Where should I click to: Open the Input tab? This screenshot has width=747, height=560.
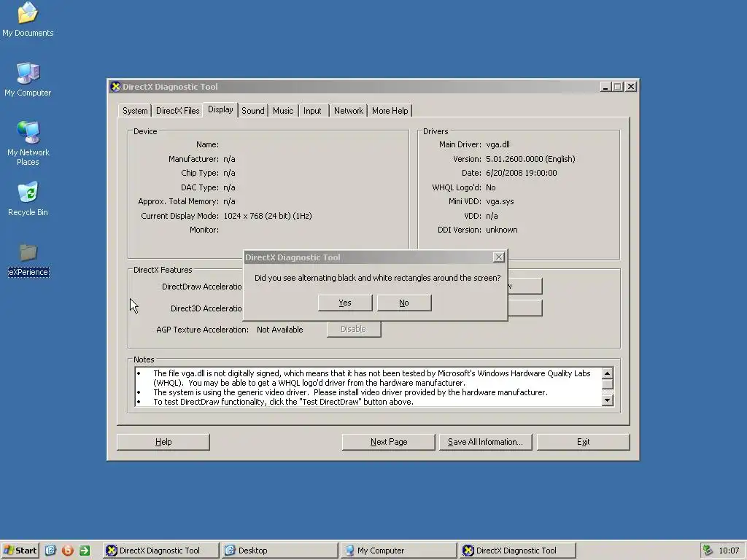point(312,111)
